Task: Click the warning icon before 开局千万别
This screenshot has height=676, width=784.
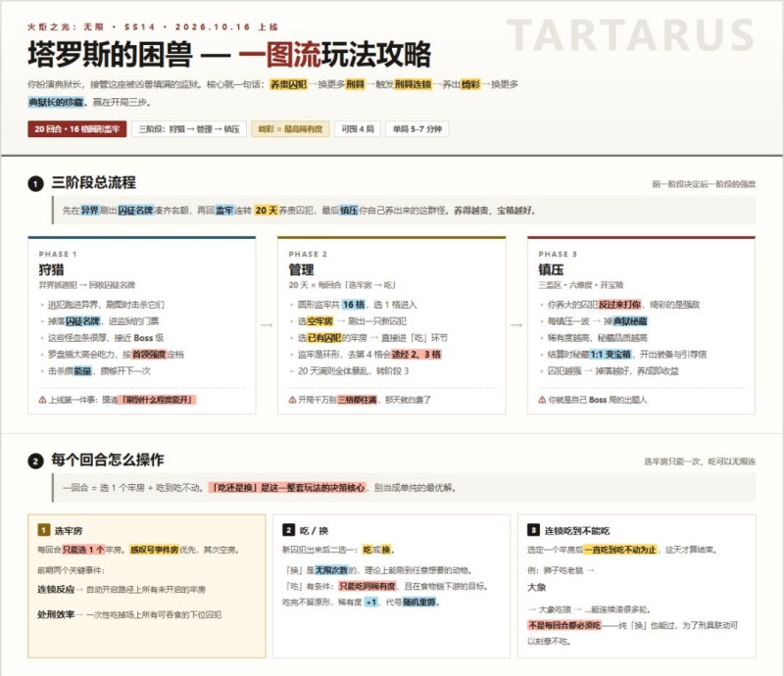Action: [x=292, y=400]
